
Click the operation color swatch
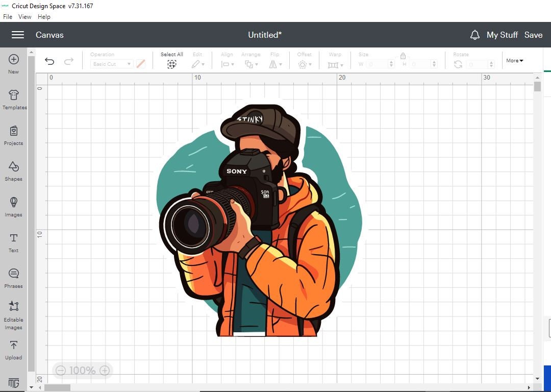pyautogui.click(x=141, y=63)
